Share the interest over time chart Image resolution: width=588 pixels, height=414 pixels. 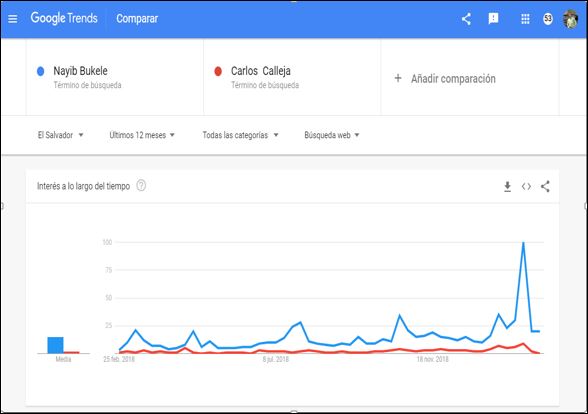[x=545, y=186]
